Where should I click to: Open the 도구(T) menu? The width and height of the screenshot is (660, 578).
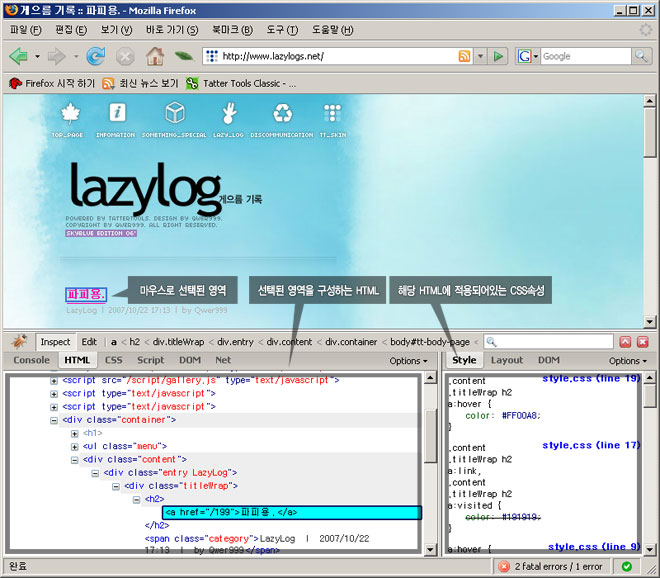point(282,30)
